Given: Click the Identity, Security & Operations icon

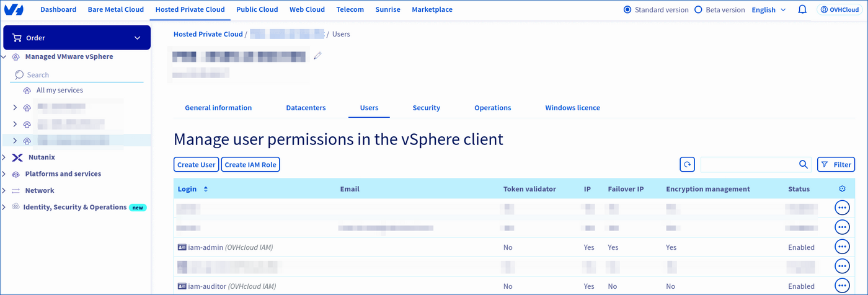Looking at the screenshot, I should [x=15, y=207].
